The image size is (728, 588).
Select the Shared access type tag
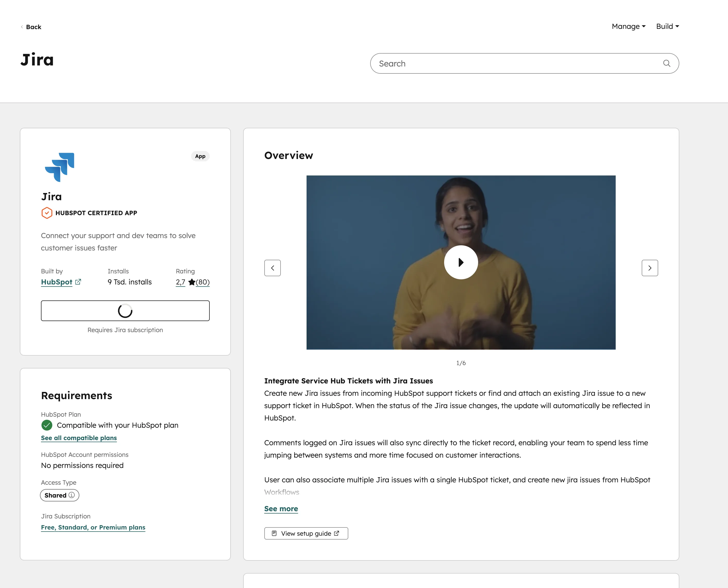coord(60,495)
